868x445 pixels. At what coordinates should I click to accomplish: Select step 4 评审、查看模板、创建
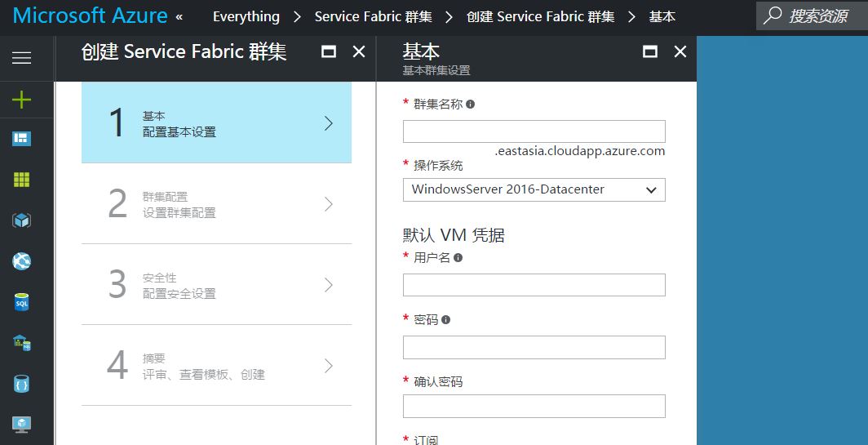[x=216, y=365]
